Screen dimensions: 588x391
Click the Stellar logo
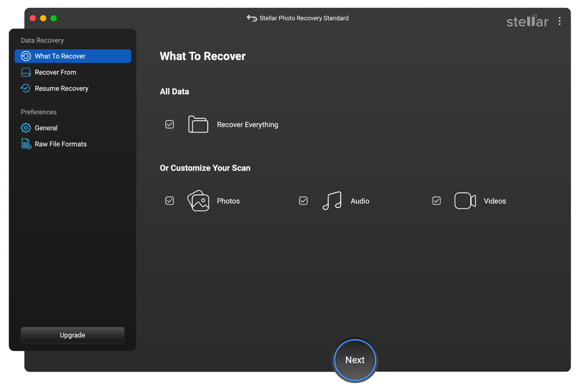(x=527, y=21)
